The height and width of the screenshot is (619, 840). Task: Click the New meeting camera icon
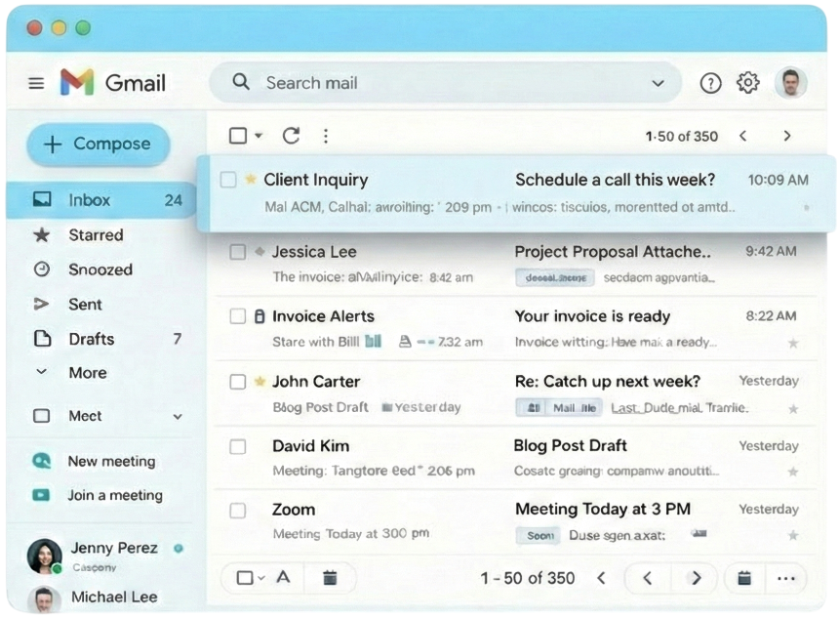(x=41, y=461)
